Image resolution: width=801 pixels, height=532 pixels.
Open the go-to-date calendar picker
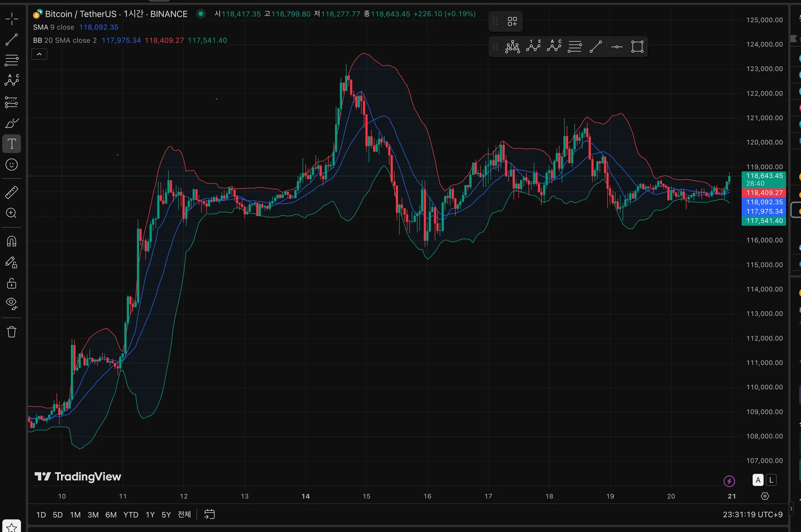click(x=209, y=514)
